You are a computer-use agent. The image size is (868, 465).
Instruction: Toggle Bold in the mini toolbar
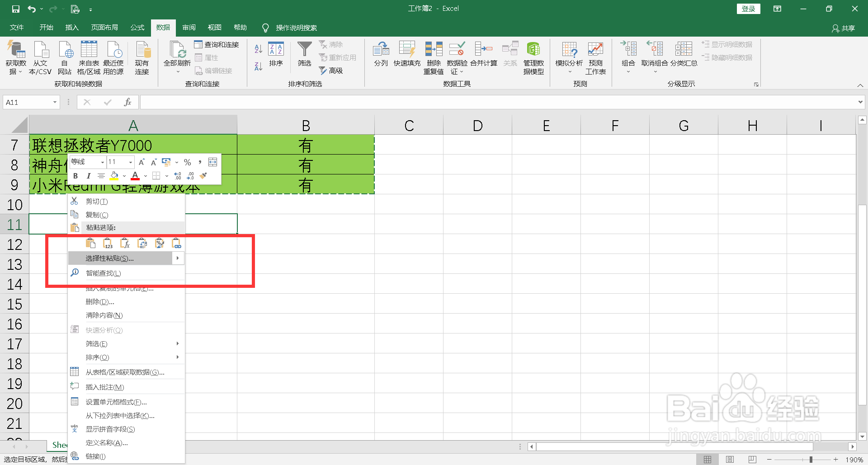[75, 176]
